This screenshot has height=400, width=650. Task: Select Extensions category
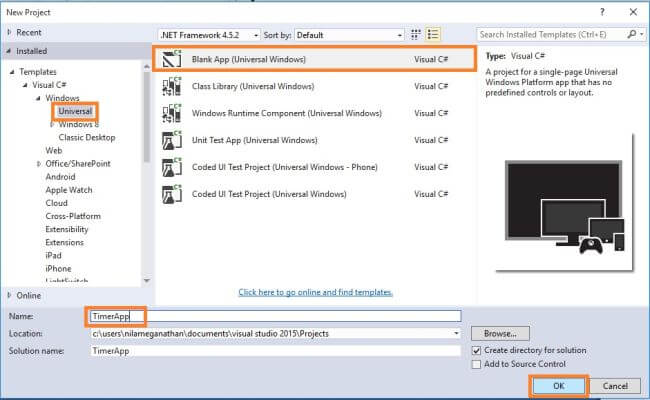(x=64, y=242)
